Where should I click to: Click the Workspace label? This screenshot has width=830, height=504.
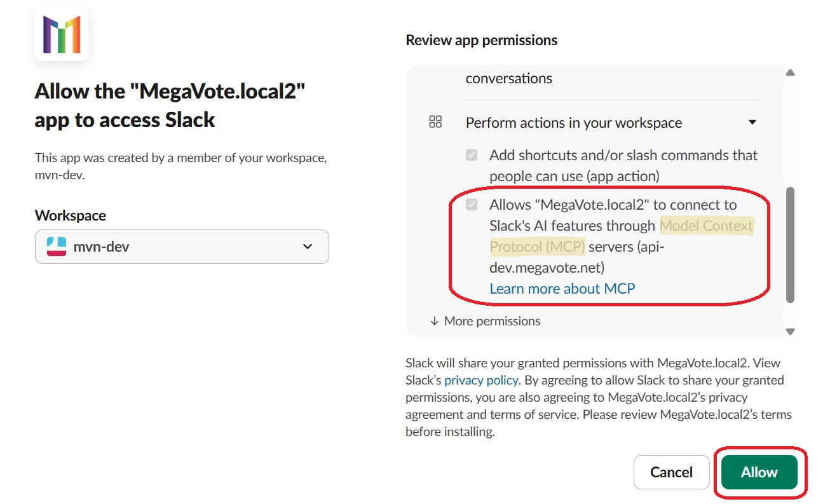click(x=71, y=215)
